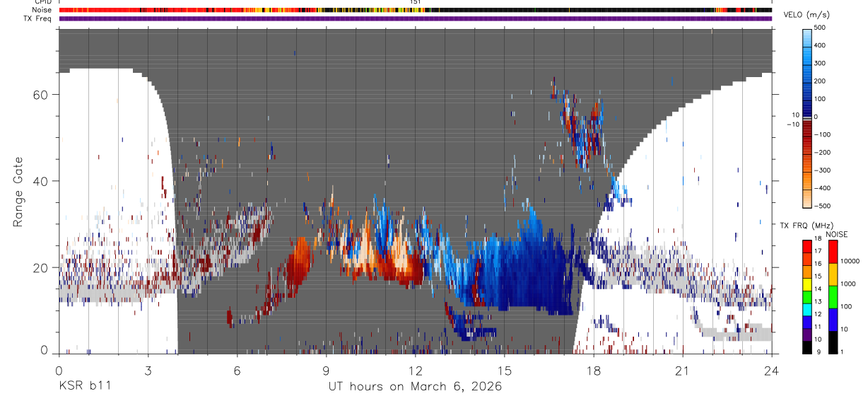The height and width of the screenshot is (401, 868).
Task: Click velocity scale tick '500'
Action: click(821, 28)
